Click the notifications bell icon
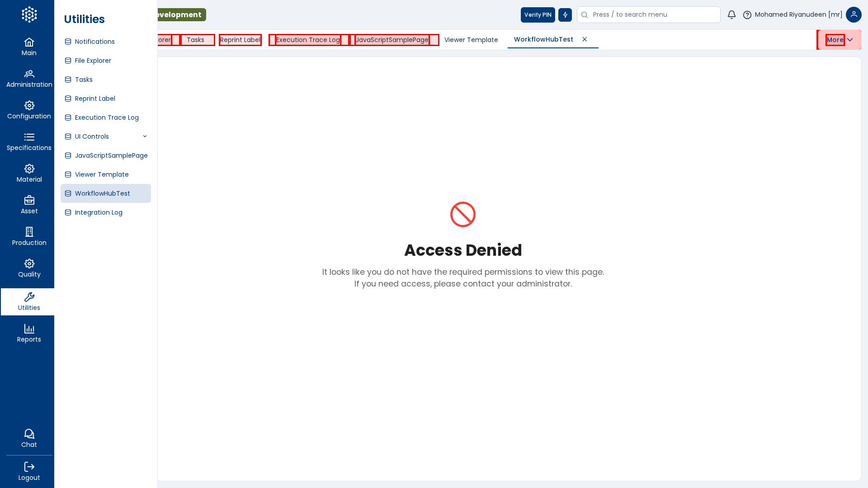The width and height of the screenshot is (868, 488). click(x=731, y=15)
